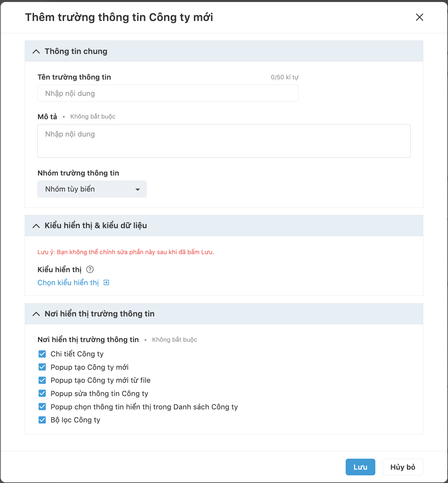Image resolution: width=448 pixels, height=483 pixels.
Task: Toggle Popup tạo Công ty mới từ file
Action: [42, 380]
